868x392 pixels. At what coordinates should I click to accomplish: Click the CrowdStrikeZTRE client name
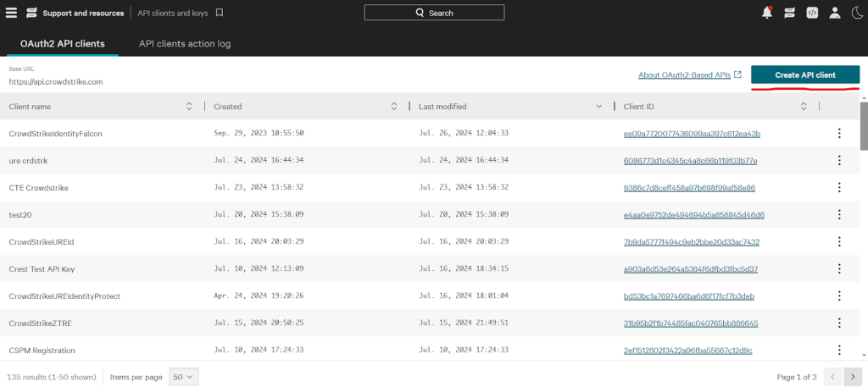tap(41, 323)
